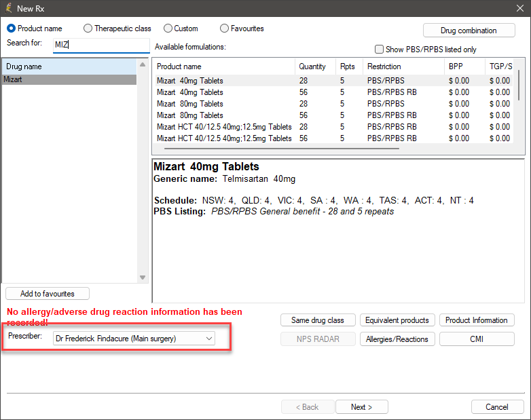This screenshot has width=531, height=420.
Task: Open Same drug class list
Action: [318, 320]
